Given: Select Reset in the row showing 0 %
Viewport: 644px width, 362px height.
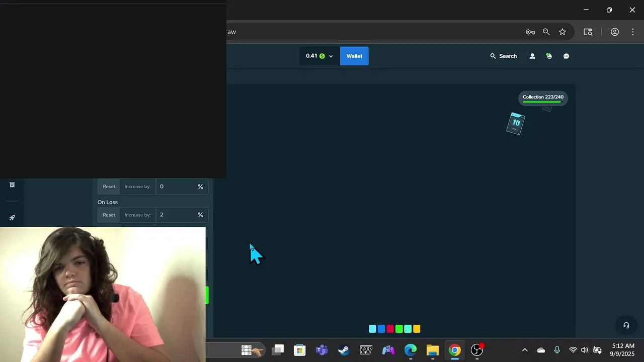Looking at the screenshot, I should point(109,187).
